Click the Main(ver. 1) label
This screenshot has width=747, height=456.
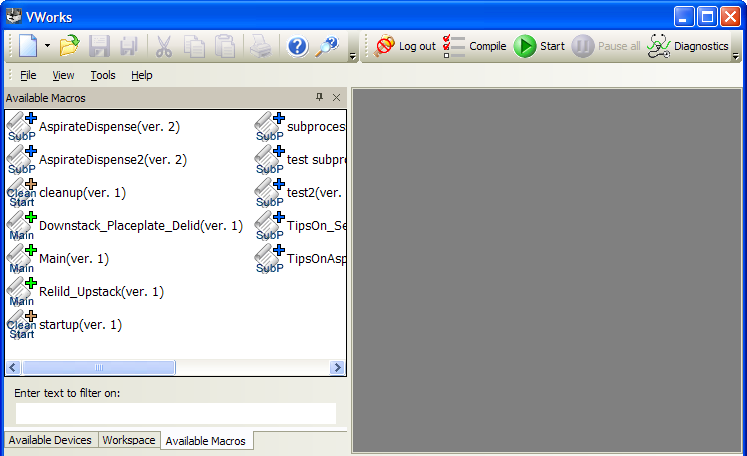click(x=74, y=259)
